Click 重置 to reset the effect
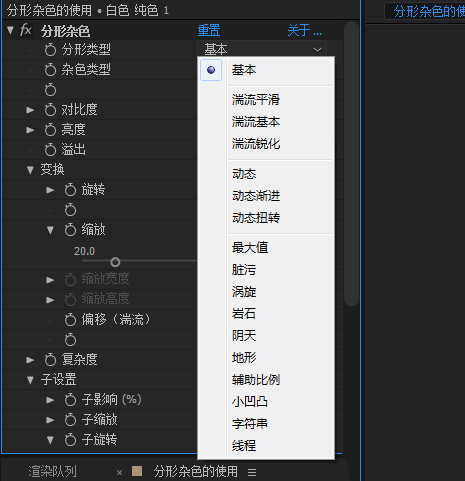The width and height of the screenshot is (465, 481). click(x=209, y=30)
